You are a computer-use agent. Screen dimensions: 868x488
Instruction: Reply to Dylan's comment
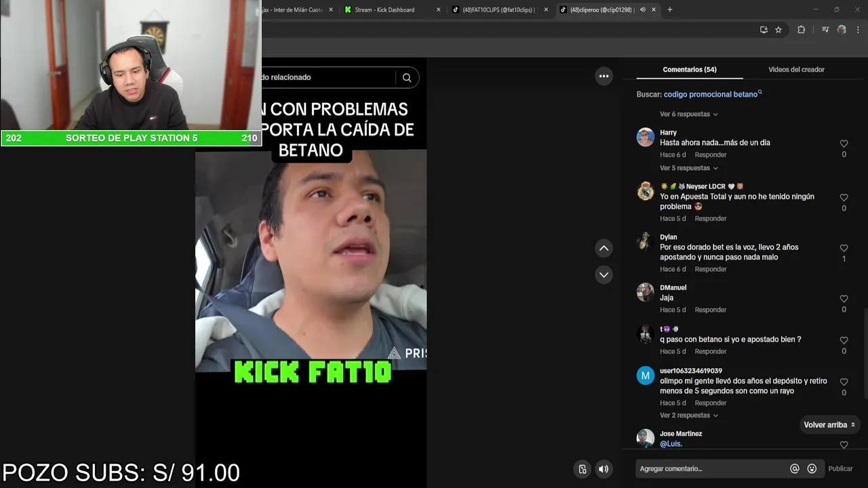(710, 269)
